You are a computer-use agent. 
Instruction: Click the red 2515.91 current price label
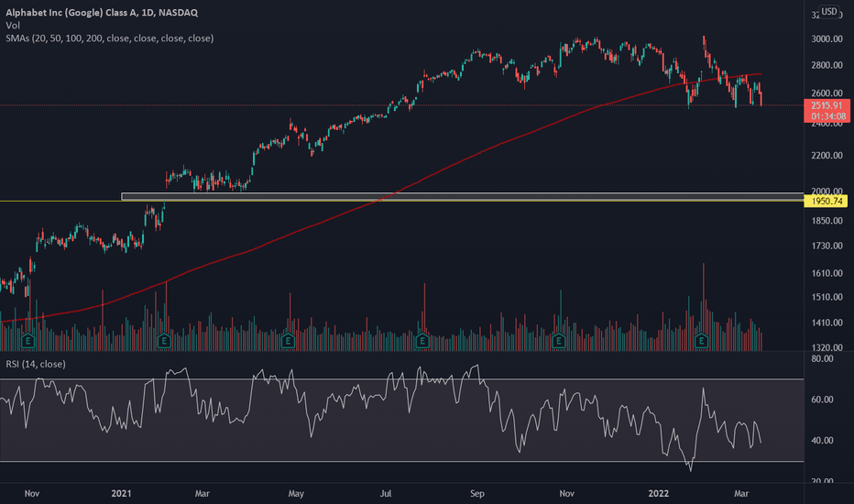827,105
